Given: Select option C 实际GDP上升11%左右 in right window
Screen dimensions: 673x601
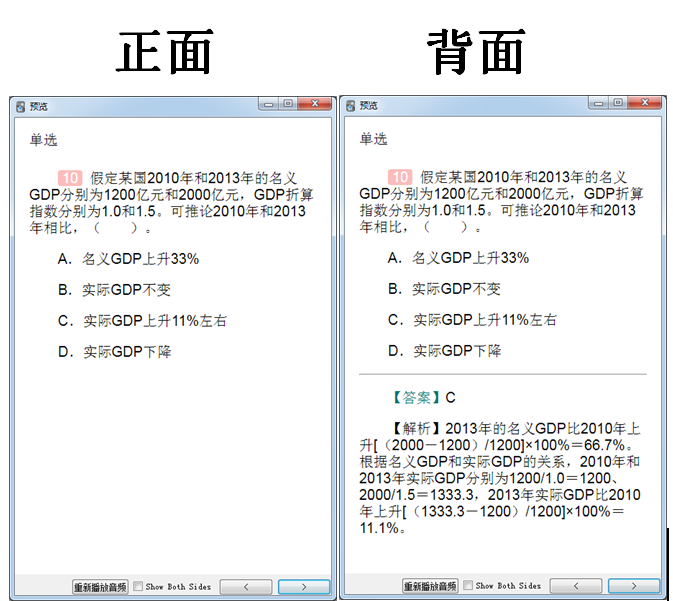Looking at the screenshot, I should pyautogui.click(x=472, y=320).
